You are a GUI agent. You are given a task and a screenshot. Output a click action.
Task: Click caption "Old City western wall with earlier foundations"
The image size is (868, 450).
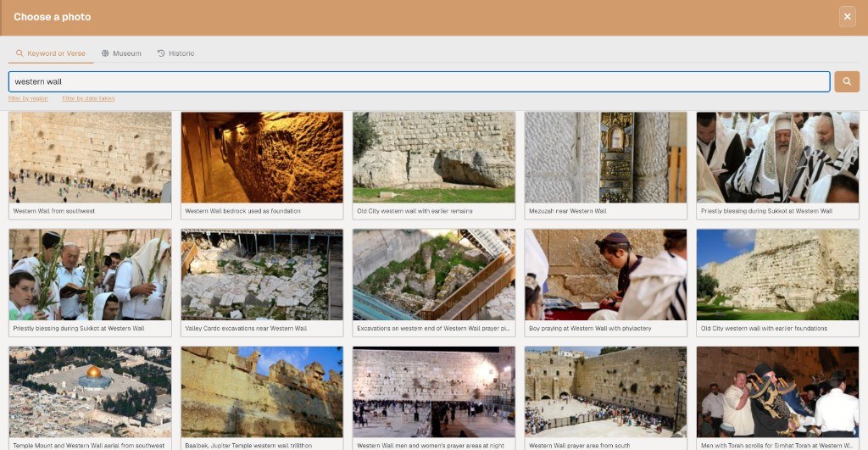(x=764, y=328)
